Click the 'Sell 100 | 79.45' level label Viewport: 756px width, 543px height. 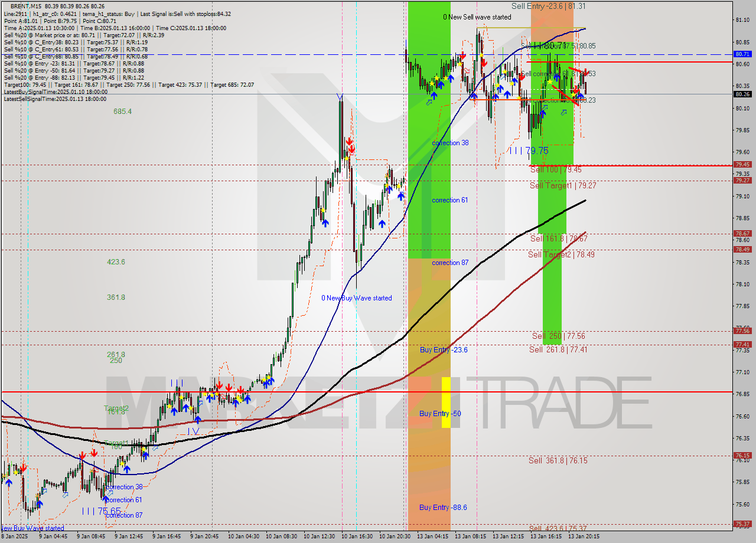pos(556,169)
